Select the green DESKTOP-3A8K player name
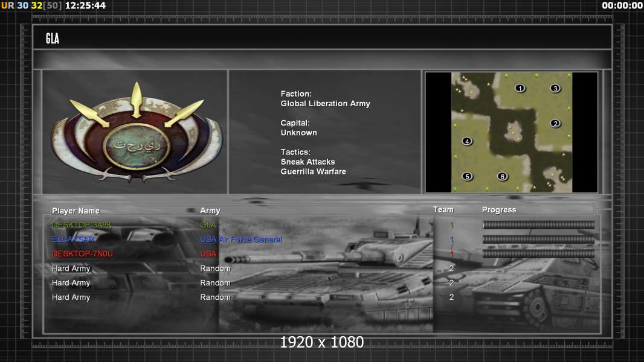 point(82,224)
